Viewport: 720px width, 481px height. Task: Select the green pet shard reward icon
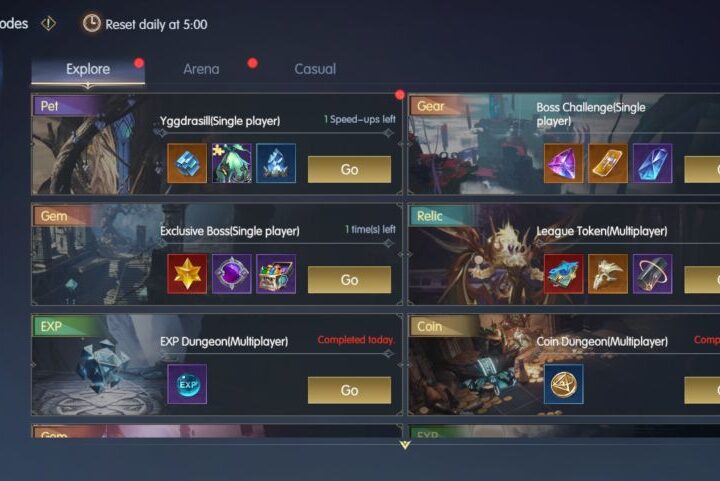tap(231, 163)
